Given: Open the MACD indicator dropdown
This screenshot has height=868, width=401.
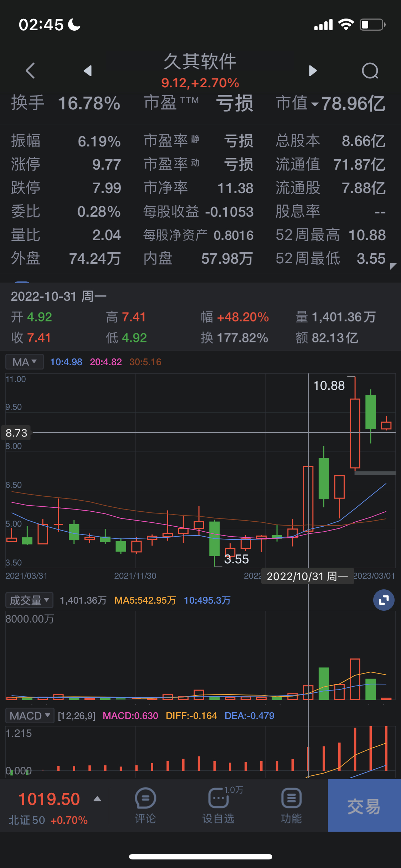Looking at the screenshot, I should [x=30, y=715].
